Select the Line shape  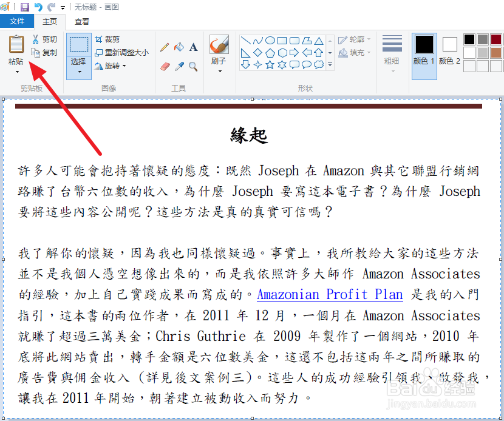point(245,41)
